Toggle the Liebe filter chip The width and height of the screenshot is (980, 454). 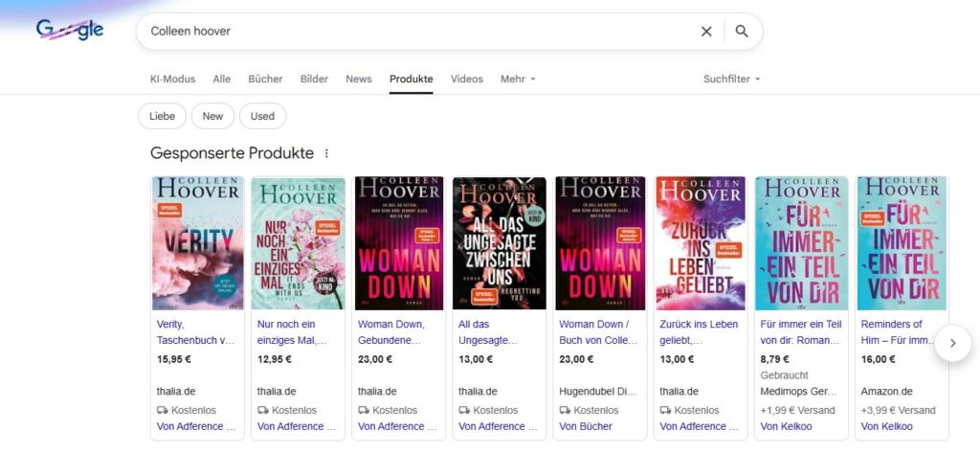tap(162, 116)
